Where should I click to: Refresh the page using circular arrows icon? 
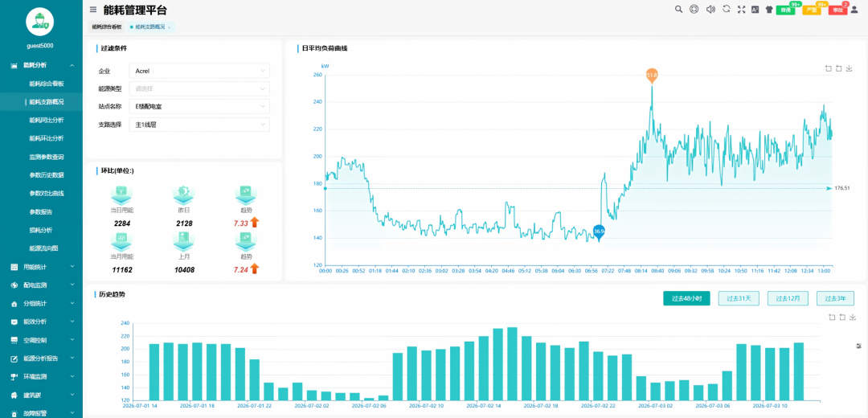click(727, 10)
